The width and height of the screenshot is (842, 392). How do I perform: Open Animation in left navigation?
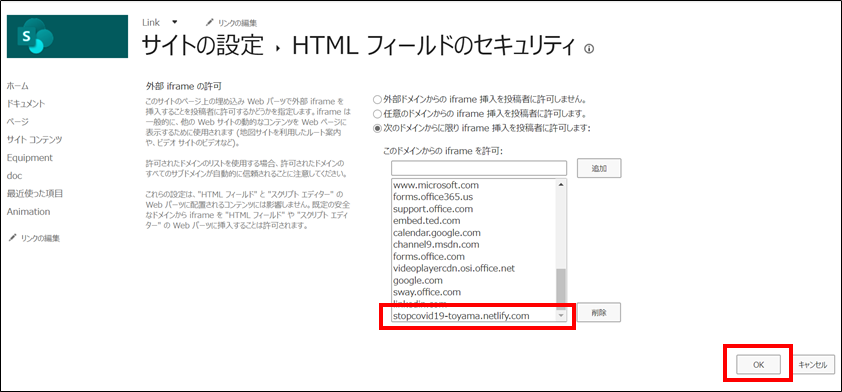(28, 212)
